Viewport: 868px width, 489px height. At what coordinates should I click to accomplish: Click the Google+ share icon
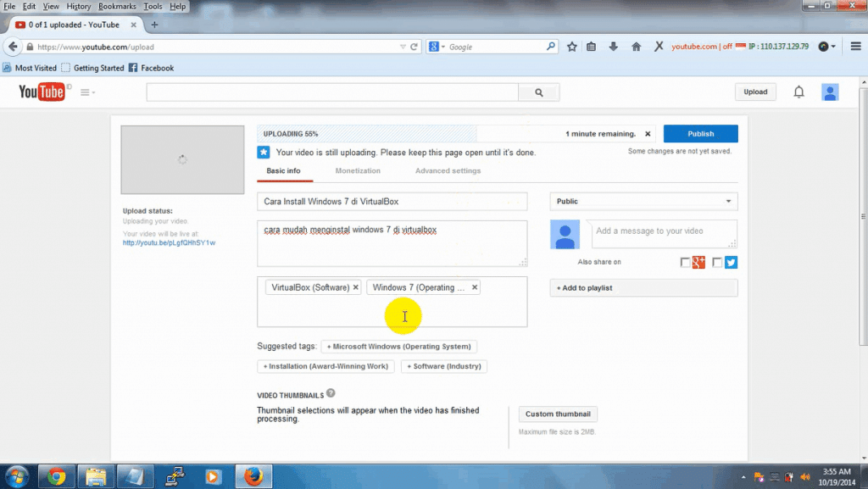coord(698,262)
